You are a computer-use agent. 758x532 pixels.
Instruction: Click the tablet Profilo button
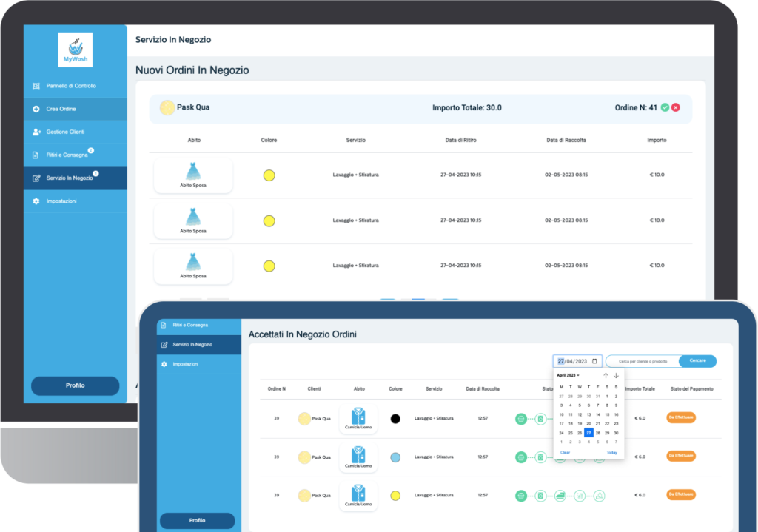pos(197,520)
